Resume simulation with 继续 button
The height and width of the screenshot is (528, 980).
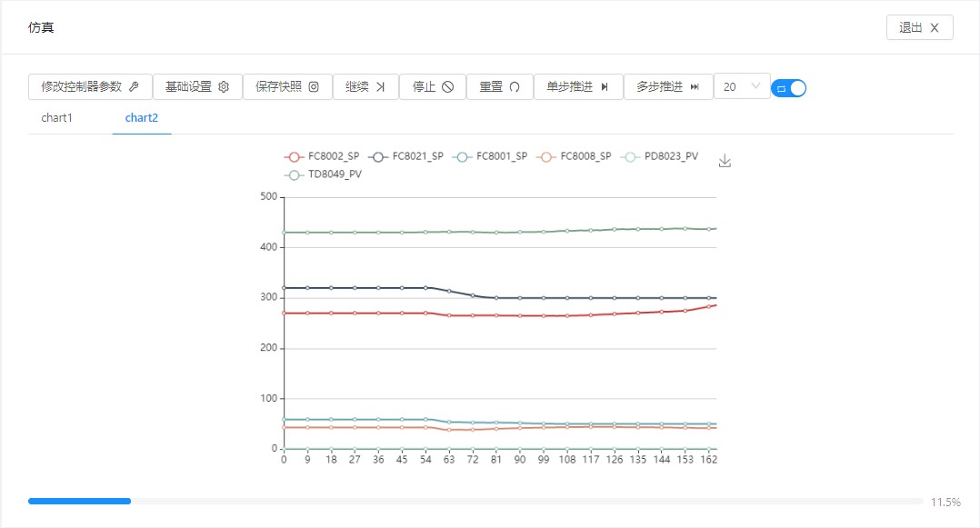365,87
